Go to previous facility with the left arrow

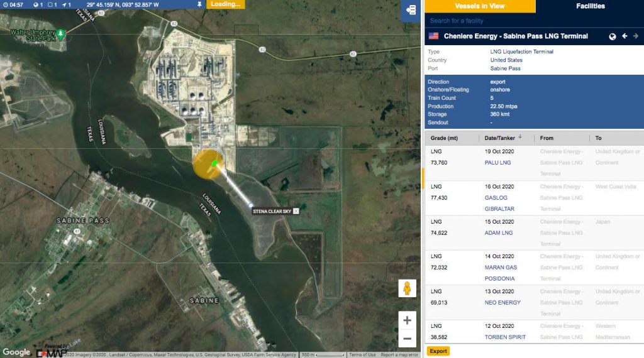click(625, 36)
